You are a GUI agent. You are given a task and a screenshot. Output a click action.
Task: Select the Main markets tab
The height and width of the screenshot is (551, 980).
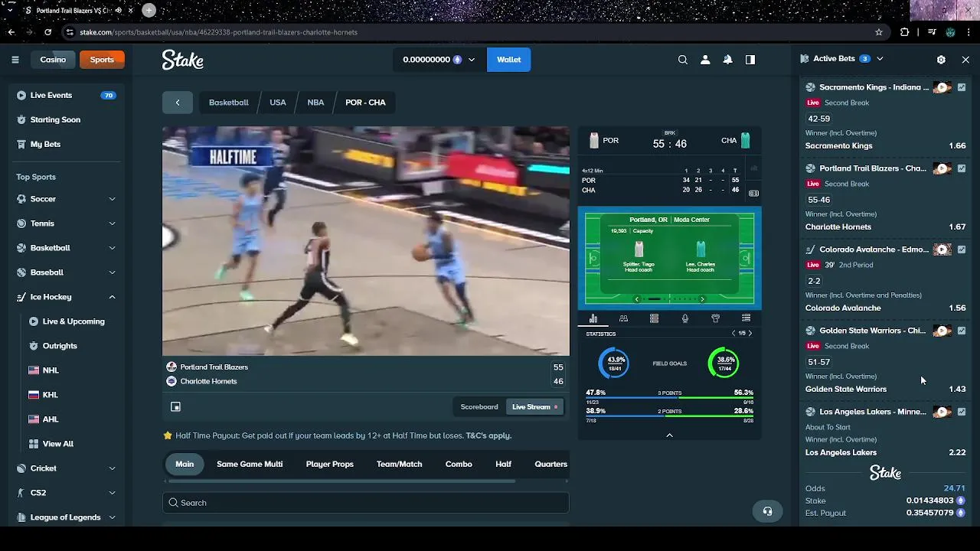pyautogui.click(x=185, y=464)
